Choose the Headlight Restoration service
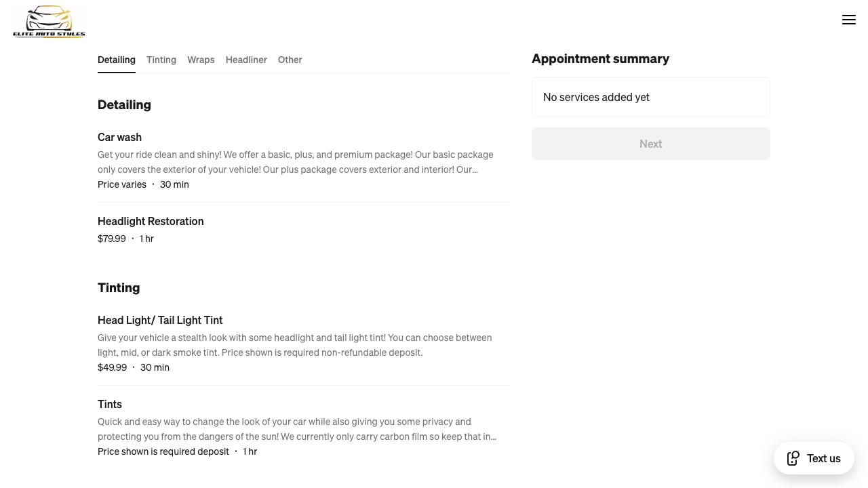The image size is (868, 488). coord(151,221)
